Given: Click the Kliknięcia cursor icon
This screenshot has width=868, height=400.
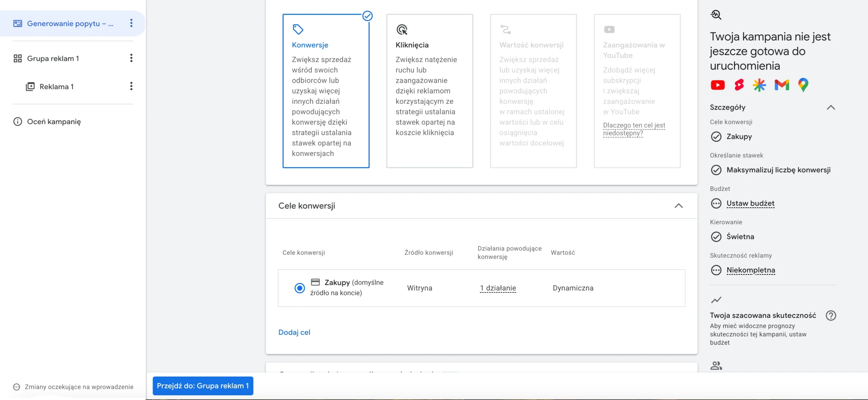Looking at the screenshot, I should coord(402,30).
